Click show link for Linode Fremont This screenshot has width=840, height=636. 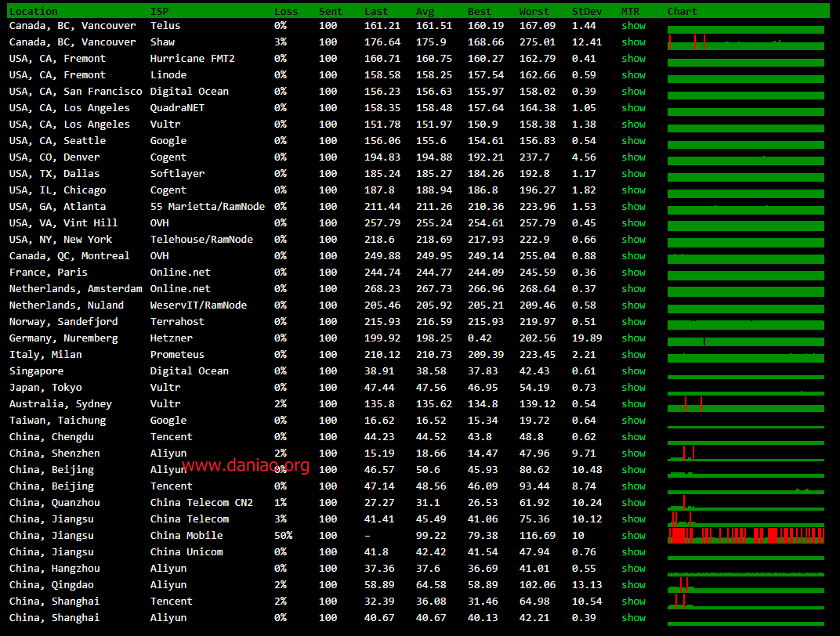pyautogui.click(x=633, y=75)
